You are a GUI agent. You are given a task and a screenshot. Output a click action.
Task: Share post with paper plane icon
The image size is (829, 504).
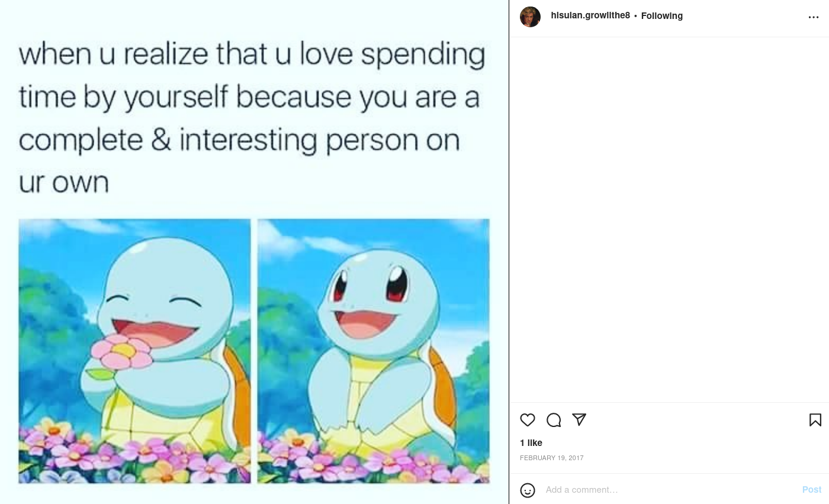pos(579,420)
